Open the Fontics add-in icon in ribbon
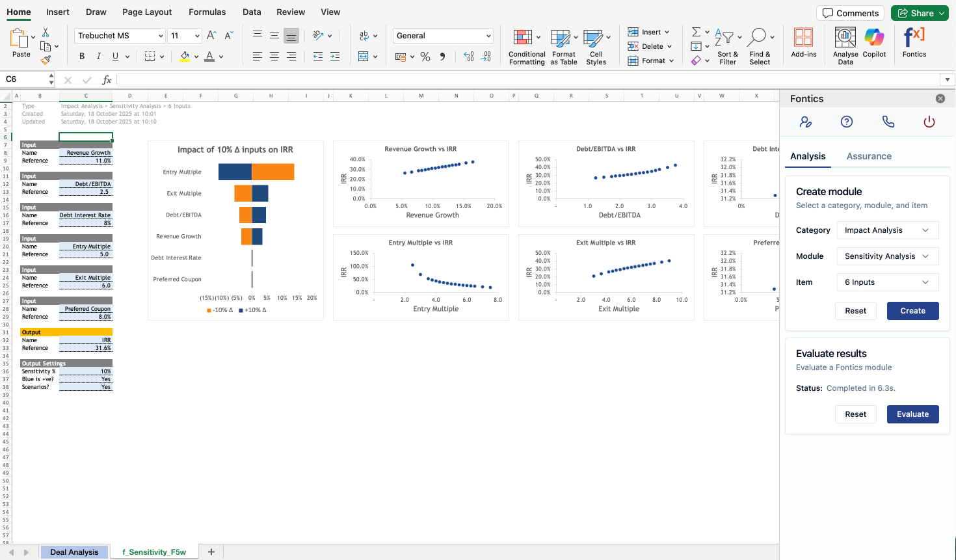 click(x=914, y=38)
